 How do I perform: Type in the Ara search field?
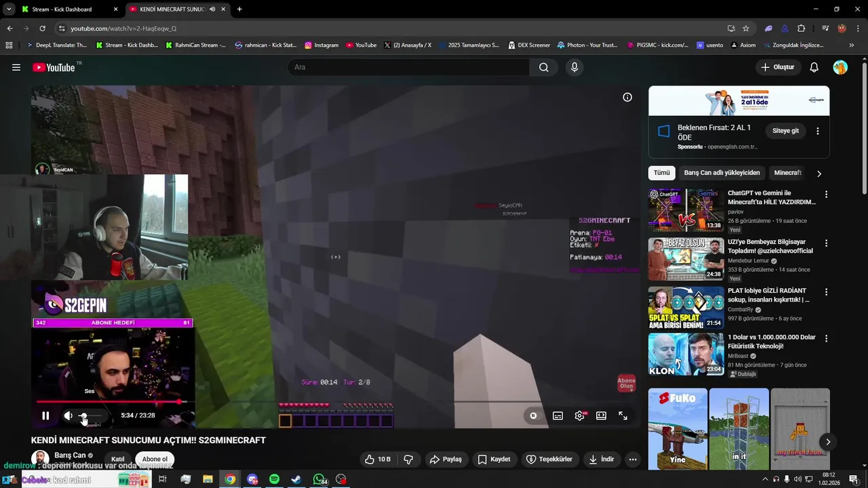click(409, 67)
